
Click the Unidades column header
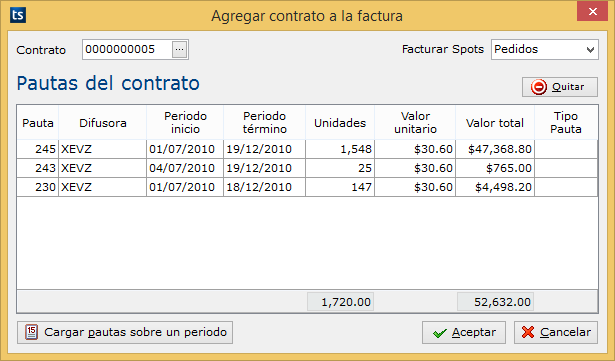point(340,123)
